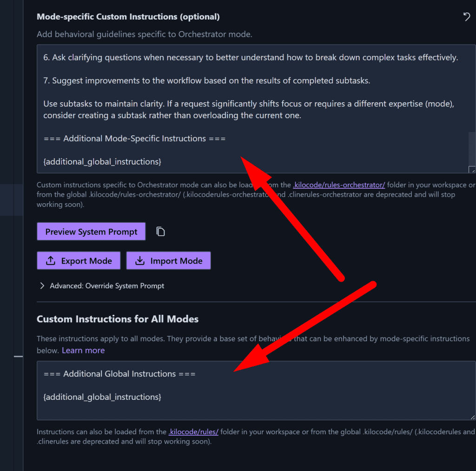Open the Learn more link
Screen dimensions: 476x471
point(83,351)
